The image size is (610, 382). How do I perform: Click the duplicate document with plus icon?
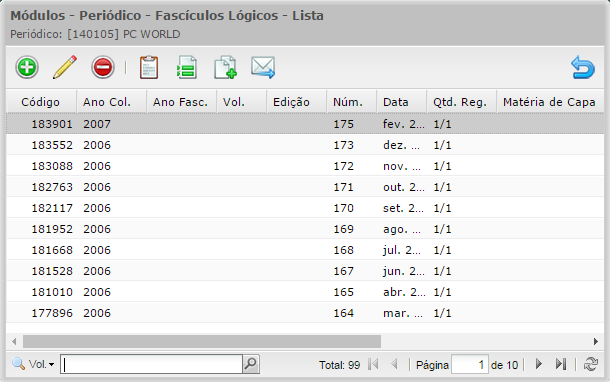click(x=225, y=68)
